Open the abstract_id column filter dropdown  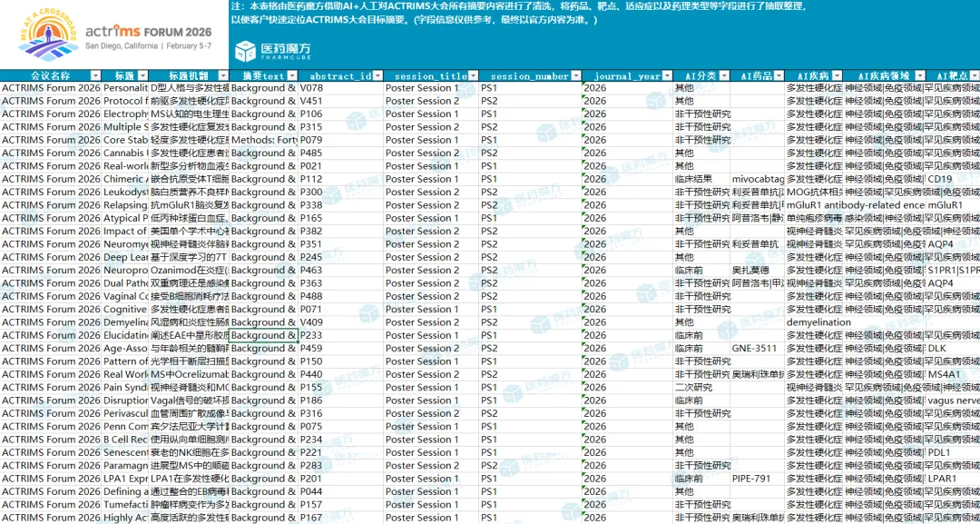pyautogui.click(x=377, y=75)
